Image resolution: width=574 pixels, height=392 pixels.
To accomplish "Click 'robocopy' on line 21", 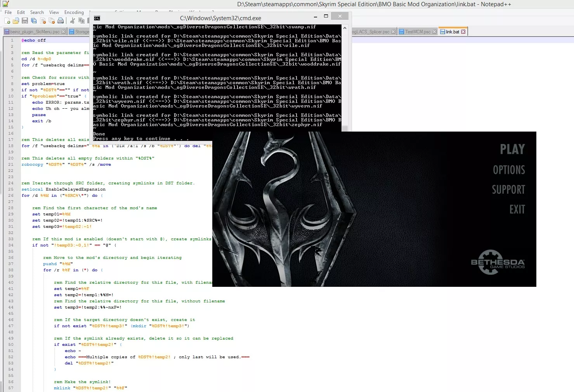I will coord(32,165).
